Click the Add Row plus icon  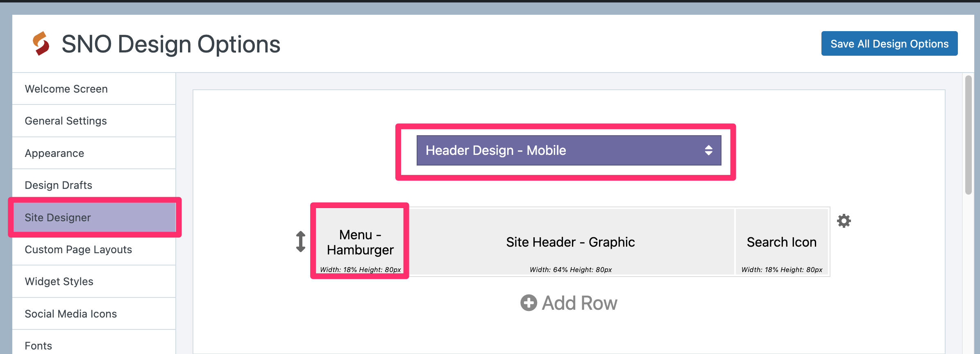click(529, 303)
